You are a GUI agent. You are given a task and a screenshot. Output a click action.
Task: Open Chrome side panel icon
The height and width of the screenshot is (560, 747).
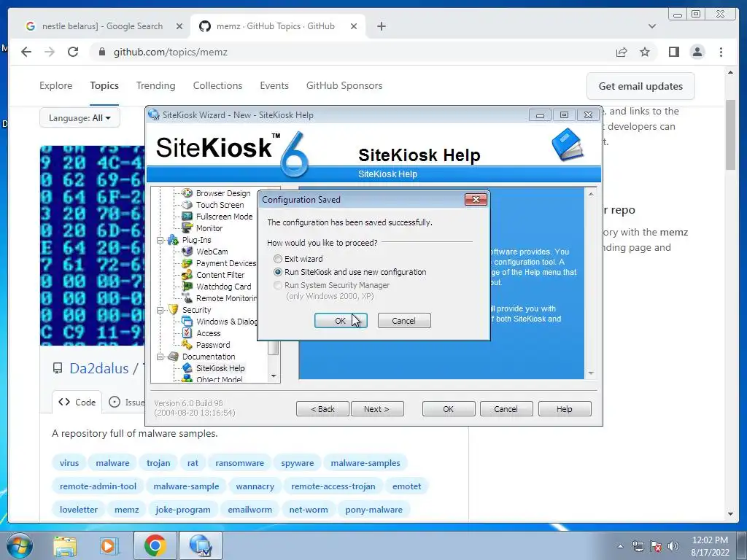[673, 52]
